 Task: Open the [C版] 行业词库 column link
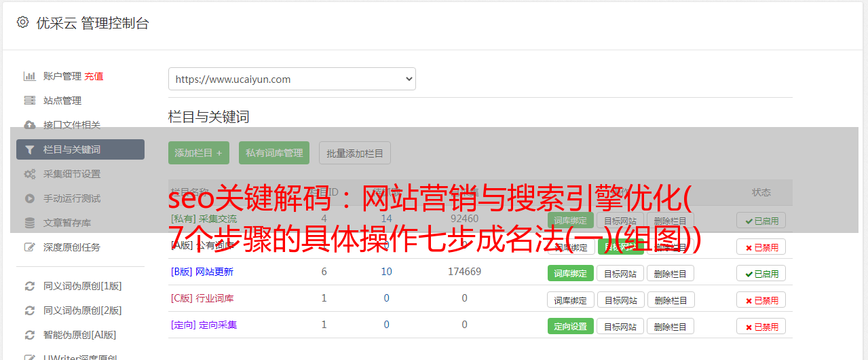point(202,298)
